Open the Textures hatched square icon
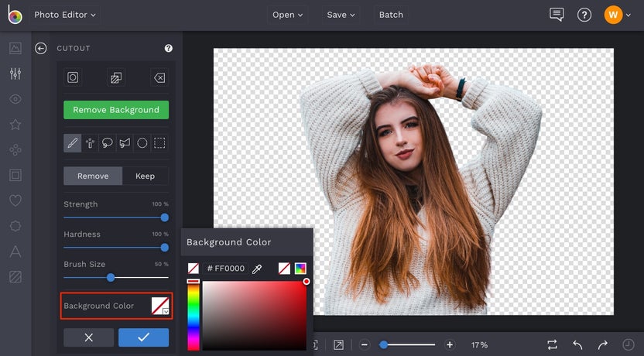 15,277
